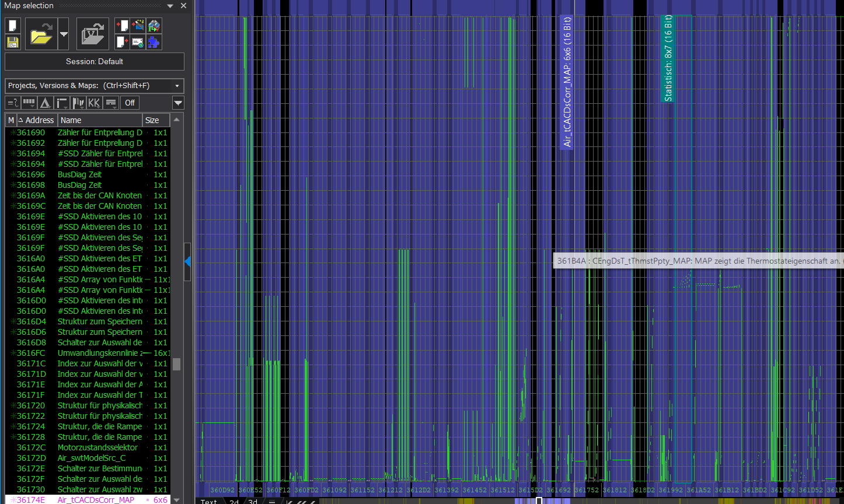The width and height of the screenshot is (844, 504).
Task: Save project with the floppy disk icon
Action: coord(13,42)
